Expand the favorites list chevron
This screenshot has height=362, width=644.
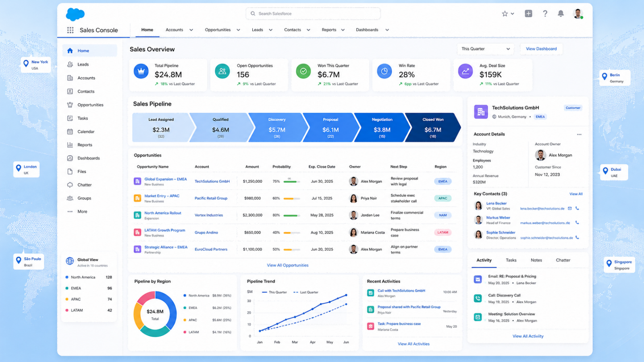[x=513, y=14]
